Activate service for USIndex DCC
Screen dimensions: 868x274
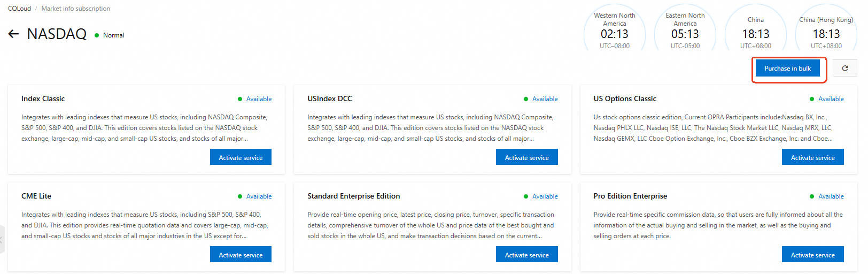tap(526, 157)
